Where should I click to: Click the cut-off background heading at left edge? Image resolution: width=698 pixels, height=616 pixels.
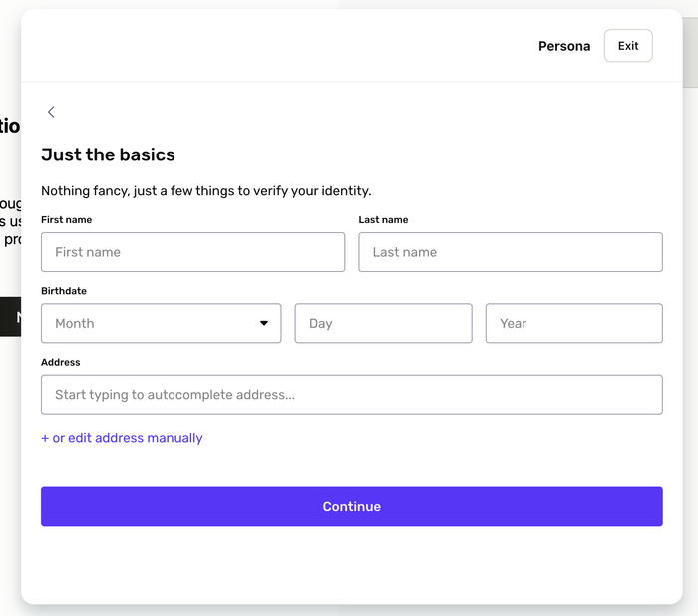click(x=9, y=126)
